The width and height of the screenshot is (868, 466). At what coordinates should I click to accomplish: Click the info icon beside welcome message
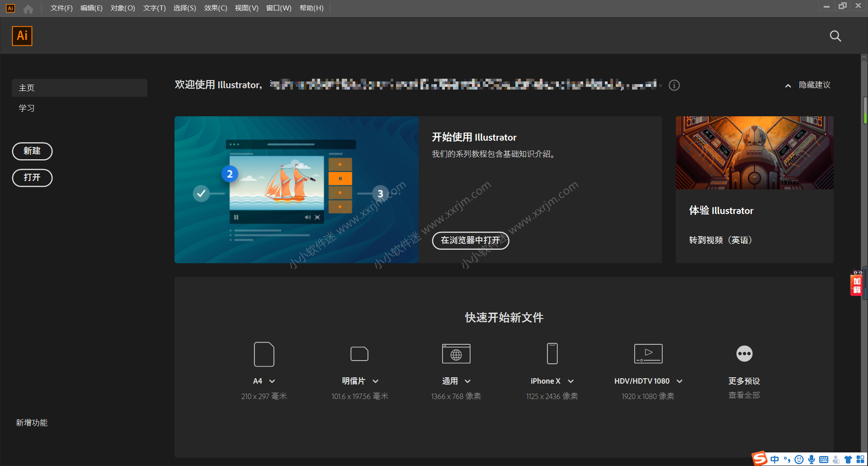click(674, 85)
